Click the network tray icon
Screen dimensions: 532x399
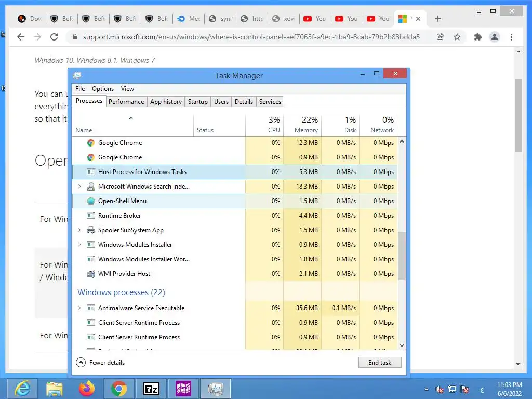[451, 389]
